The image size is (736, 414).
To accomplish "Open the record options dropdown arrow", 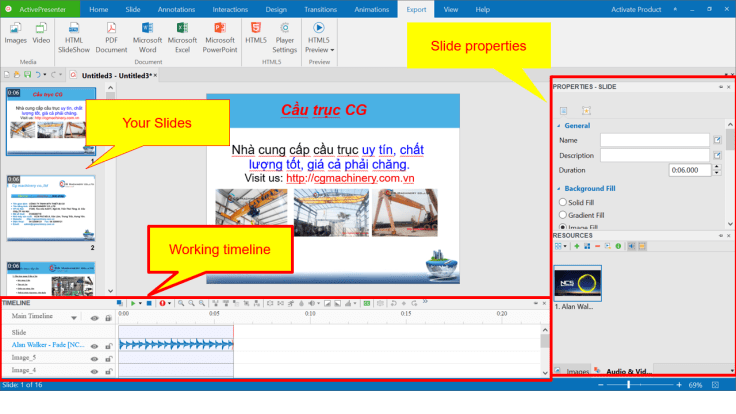I will click(x=169, y=303).
